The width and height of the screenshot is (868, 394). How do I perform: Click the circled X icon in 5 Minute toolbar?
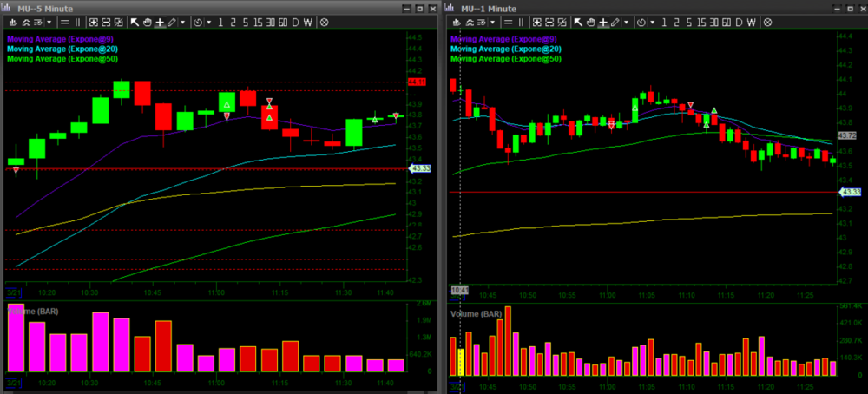click(324, 21)
